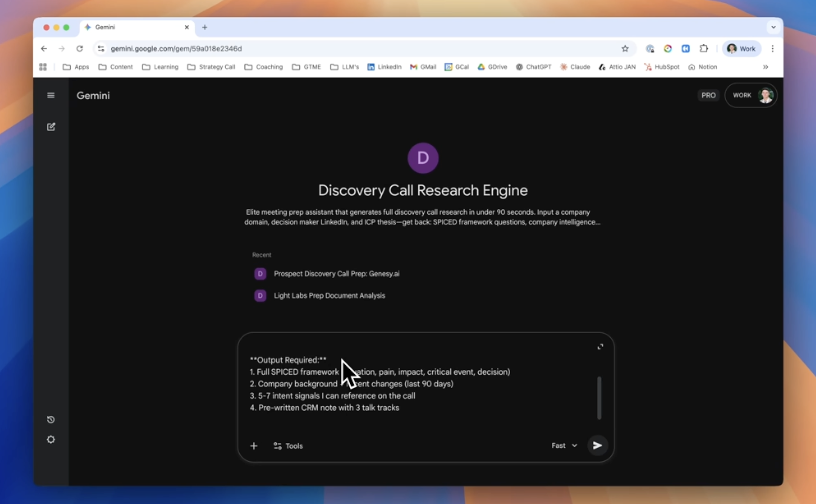Bookmark this page with the star icon
This screenshot has height=504, width=816.
click(625, 49)
